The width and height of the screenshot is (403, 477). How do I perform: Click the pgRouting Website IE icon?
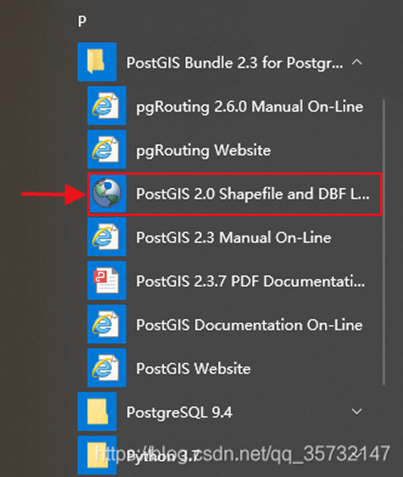pos(107,149)
